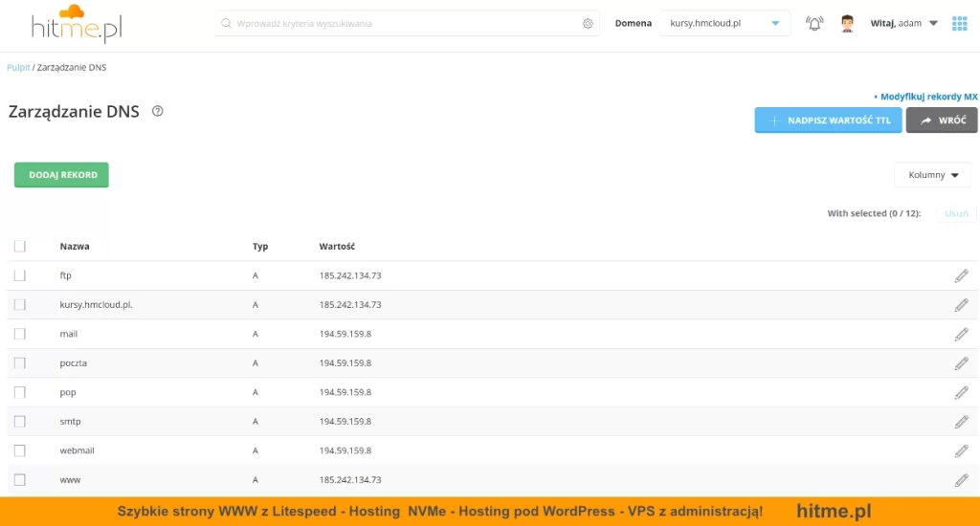The image size is (980, 526).
Task: Click the poczta record name
Action: click(73, 363)
